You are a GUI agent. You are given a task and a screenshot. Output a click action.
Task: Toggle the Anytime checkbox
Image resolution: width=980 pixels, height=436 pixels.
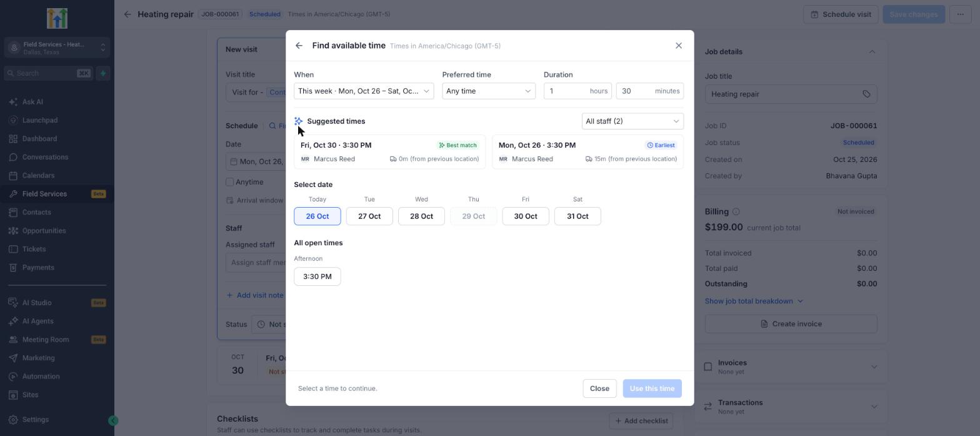pos(229,182)
